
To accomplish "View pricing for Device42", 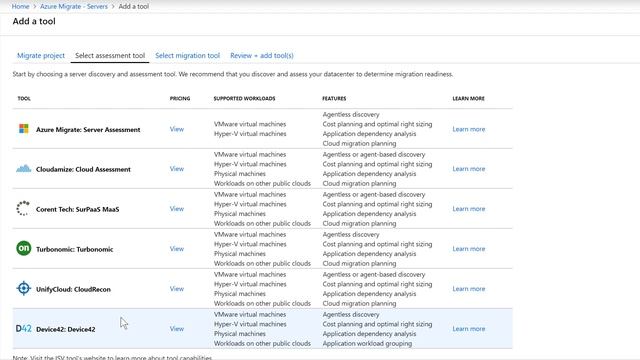I will tap(177, 329).
